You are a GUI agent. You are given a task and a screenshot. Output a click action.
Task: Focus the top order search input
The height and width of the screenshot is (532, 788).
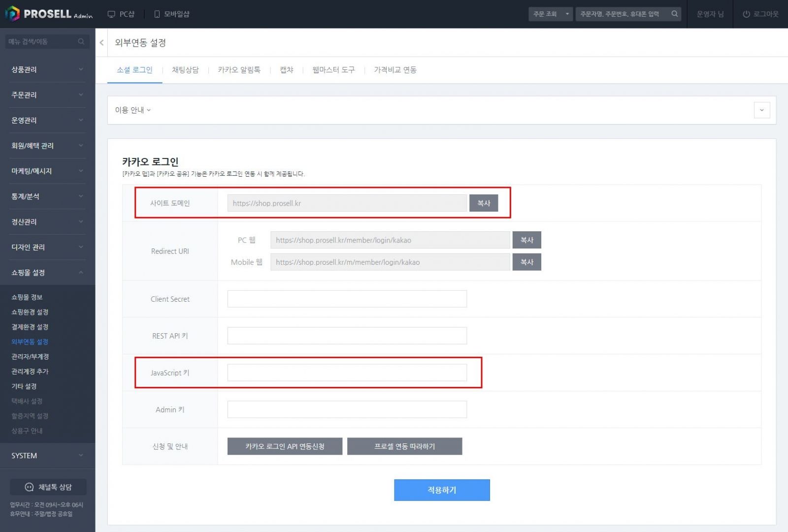(623, 14)
